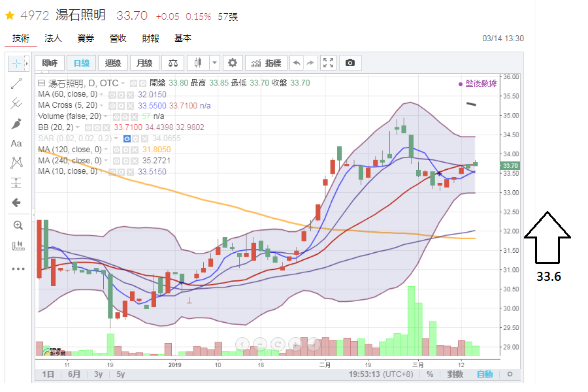Image resolution: width=588 pixels, height=392 pixels.
Task: Switch chart to 週線 weekly interval
Action: click(x=113, y=63)
